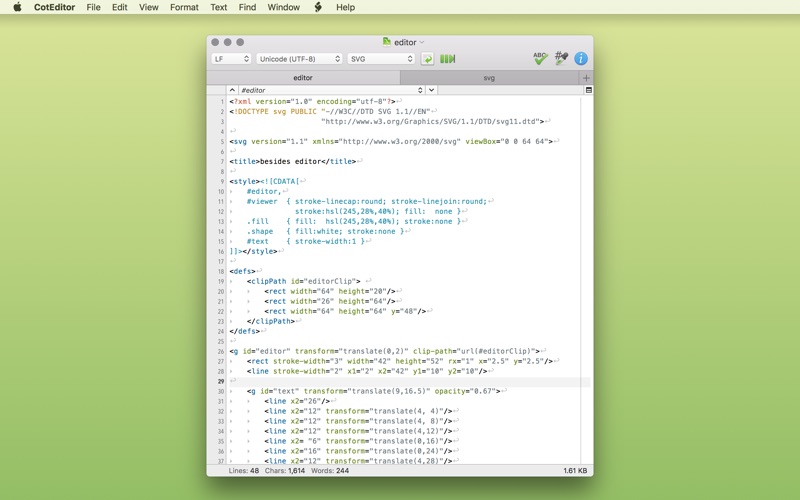Open the CotEditor script menu icon

(318, 7)
